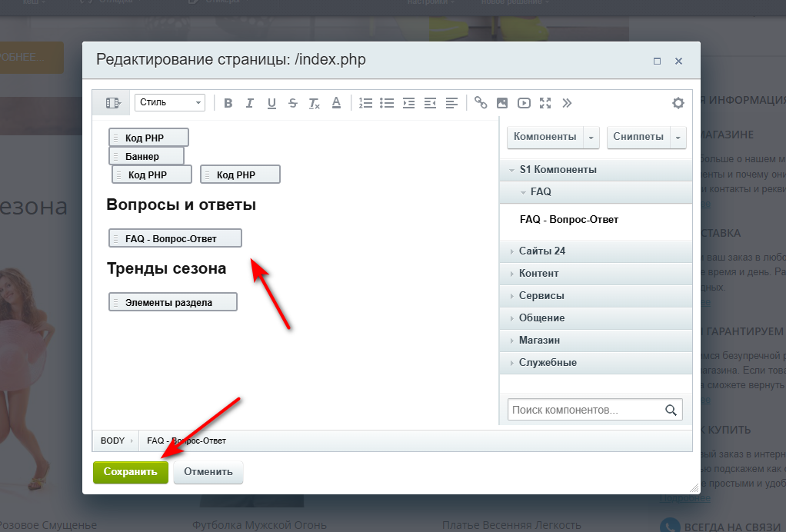Apply italic formatting
The width and height of the screenshot is (786, 532).
(x=249, y=103)
